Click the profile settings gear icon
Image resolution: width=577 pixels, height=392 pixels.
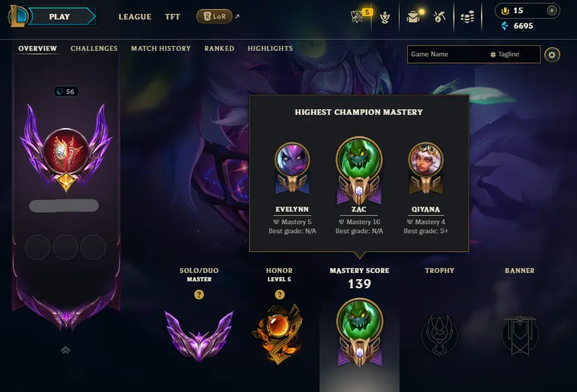552,55
